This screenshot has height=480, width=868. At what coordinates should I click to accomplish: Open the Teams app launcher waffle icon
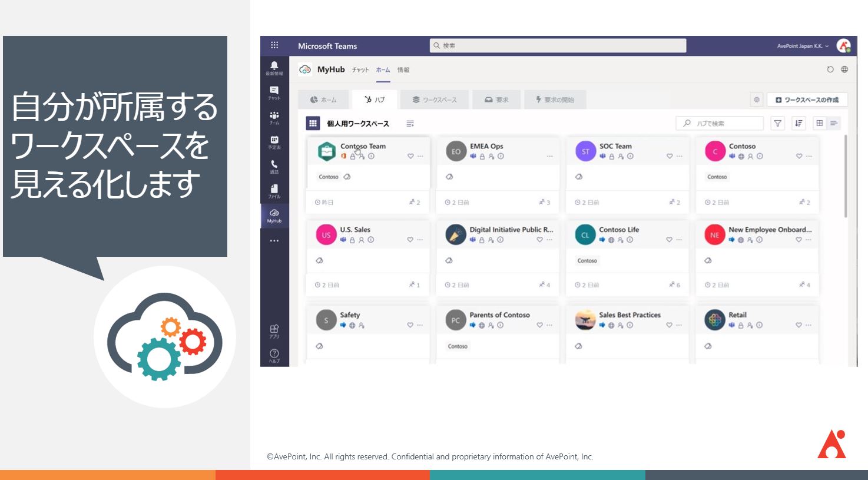pyautogui.click(x=274, y=45)
